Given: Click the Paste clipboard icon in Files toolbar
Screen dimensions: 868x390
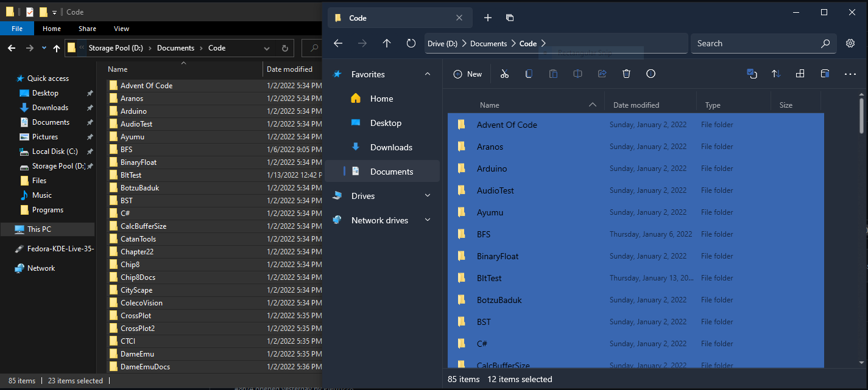Looking at the screenshot, I should [x=553, y=74].
